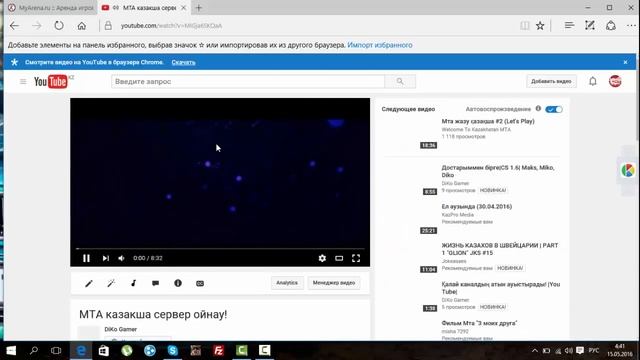Go to browser home page
Screen dimensions: 640x360
82,26
